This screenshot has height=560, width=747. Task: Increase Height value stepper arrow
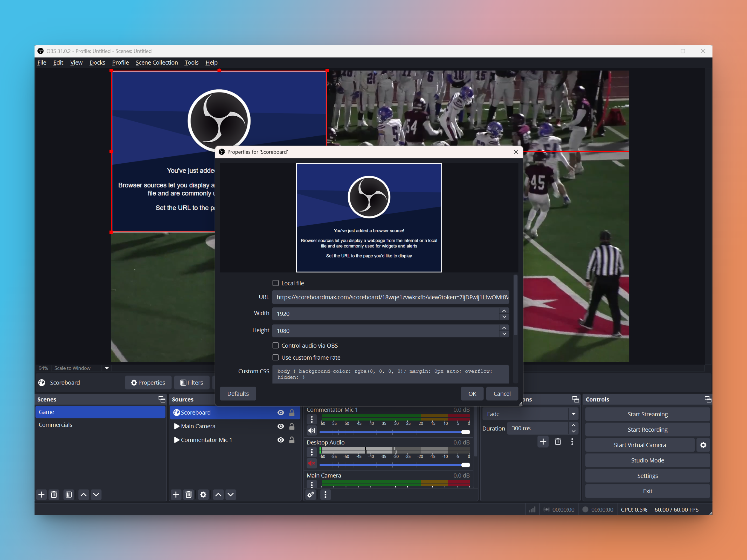click(504, 328)
